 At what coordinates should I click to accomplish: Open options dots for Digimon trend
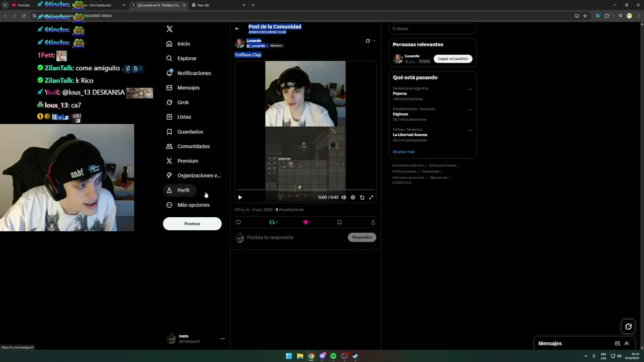[470, 110]
